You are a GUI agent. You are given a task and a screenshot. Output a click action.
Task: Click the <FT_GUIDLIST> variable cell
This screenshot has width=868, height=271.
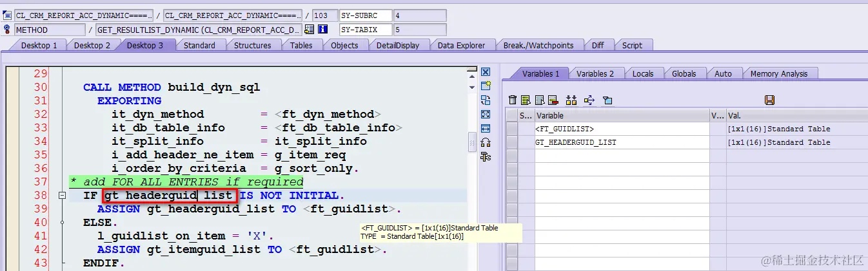[x=621, y=129]
